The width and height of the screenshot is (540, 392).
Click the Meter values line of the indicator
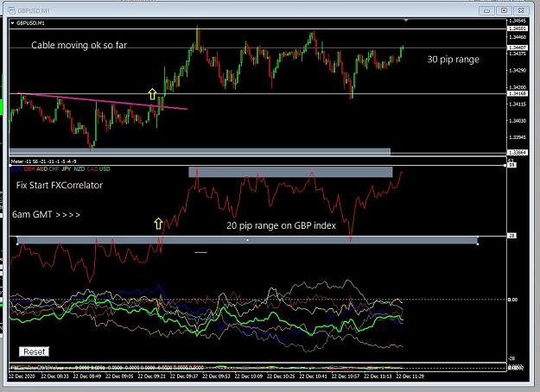(x=44, y=161)
